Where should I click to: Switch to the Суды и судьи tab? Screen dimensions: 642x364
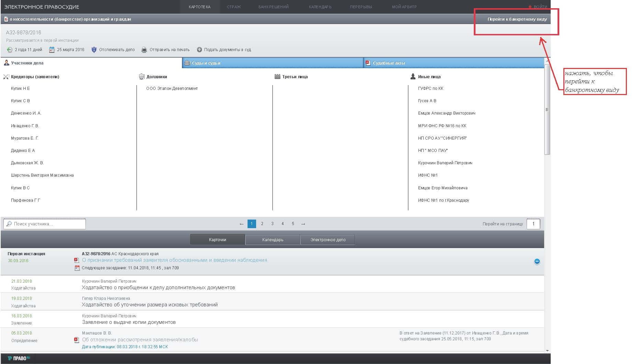(273, 63)
